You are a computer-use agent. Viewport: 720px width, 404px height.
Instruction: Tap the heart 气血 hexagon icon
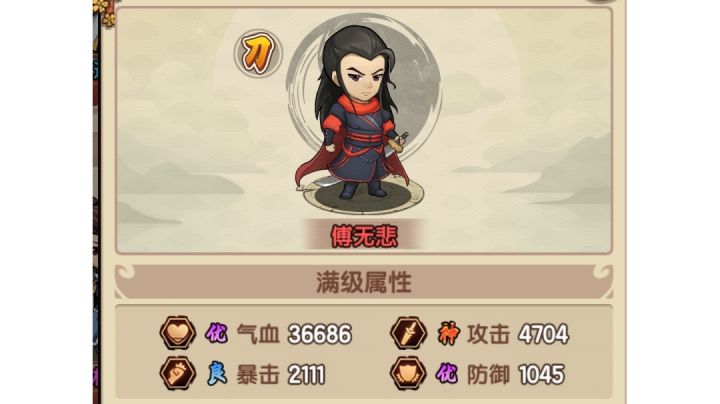pyautogui.click(x=177, y=333)
